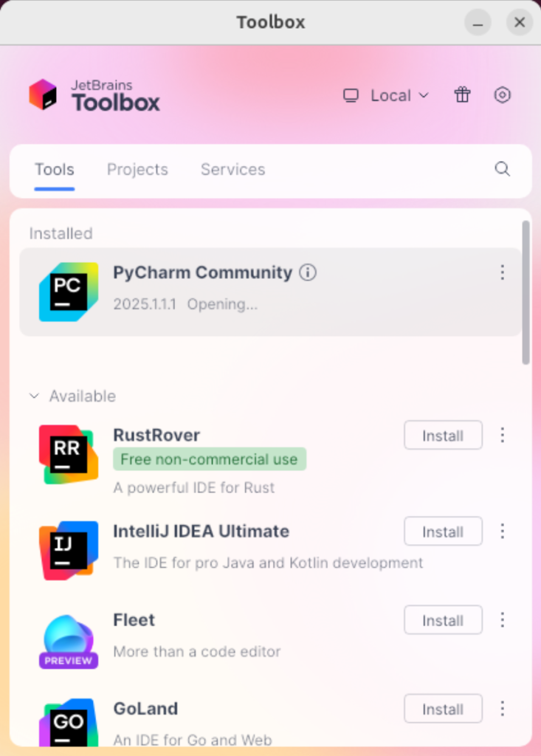Image resolution: width=541 pixels, height=756 pixels.
Task: Click 'More than a code editor' description
Action: [197, 651]
